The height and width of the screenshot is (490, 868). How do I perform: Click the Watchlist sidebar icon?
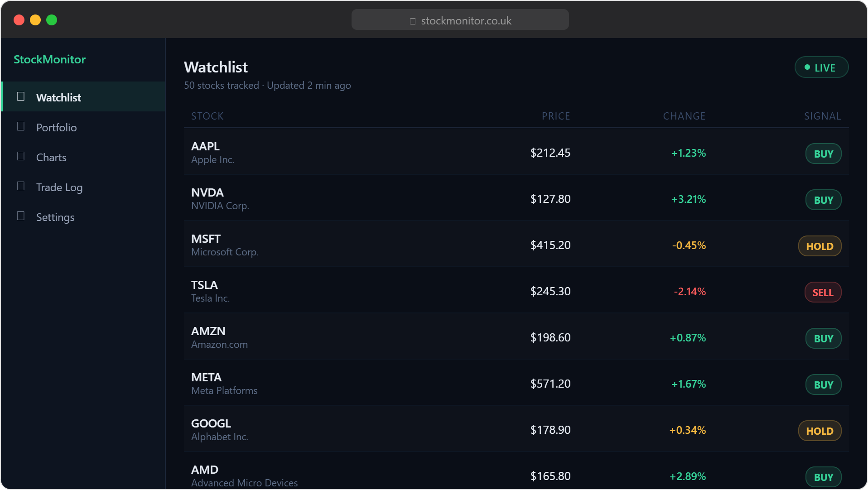(x=21, y=96)
